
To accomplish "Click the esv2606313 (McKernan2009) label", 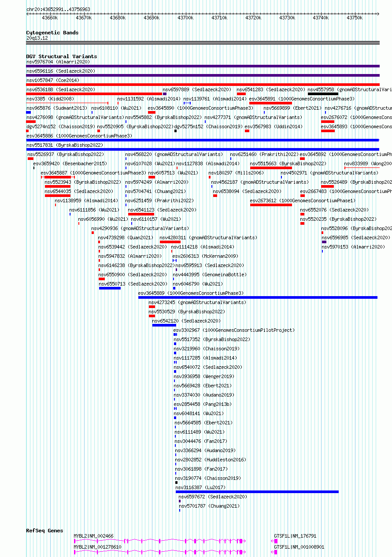I will pos(205,256).
